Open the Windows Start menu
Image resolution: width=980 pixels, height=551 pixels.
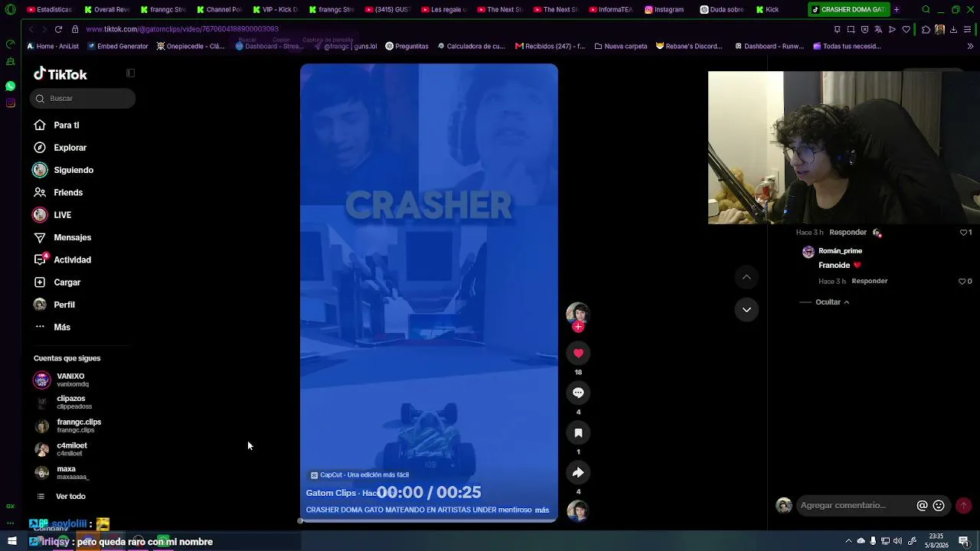pos(11,541)
